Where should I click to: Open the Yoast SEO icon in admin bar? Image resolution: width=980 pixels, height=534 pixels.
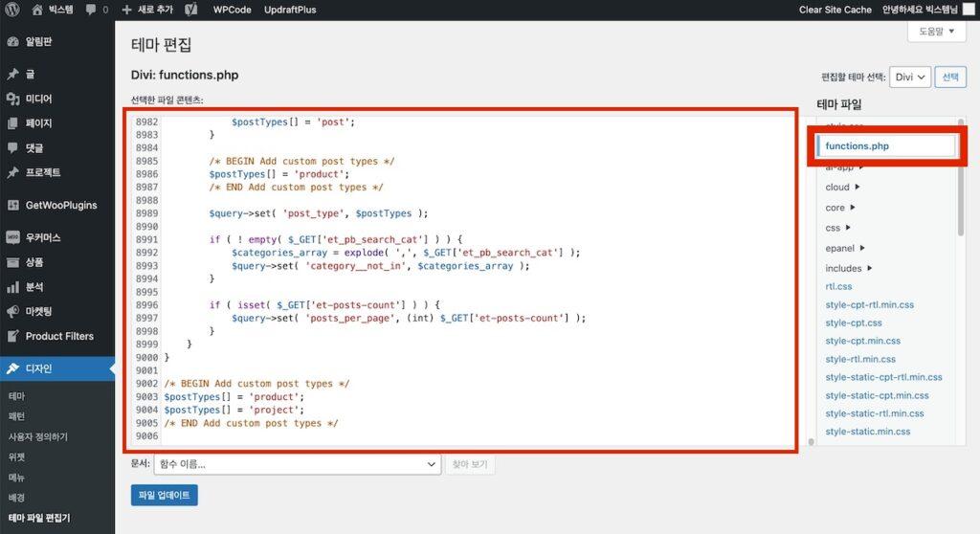(x=191, y=10)
